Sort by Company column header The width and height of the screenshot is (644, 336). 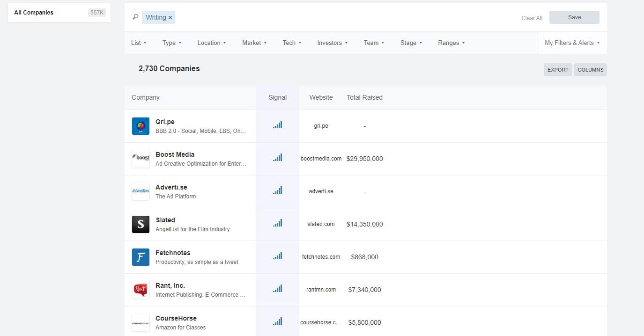click(146, 97)
